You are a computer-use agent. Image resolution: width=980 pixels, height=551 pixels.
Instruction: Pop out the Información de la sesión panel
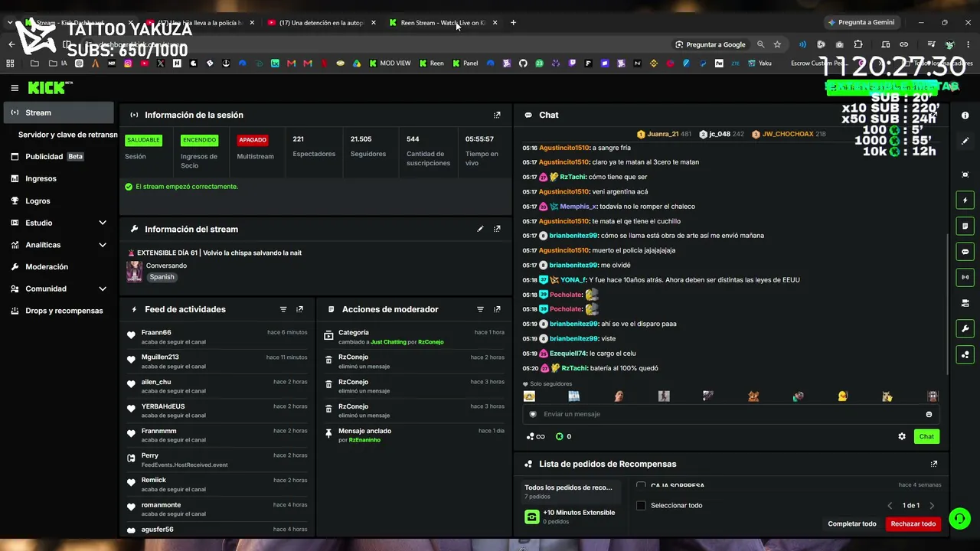coord(497,115)
